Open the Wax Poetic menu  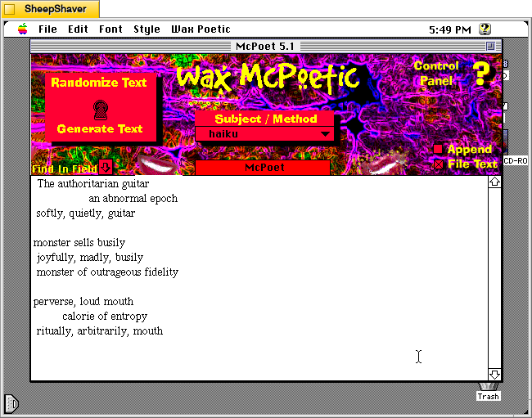201,29
